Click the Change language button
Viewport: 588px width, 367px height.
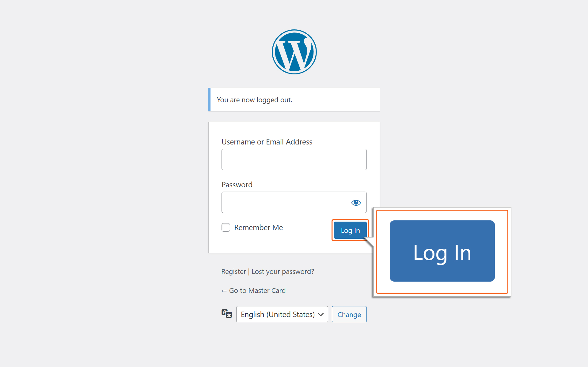(349, 314)
